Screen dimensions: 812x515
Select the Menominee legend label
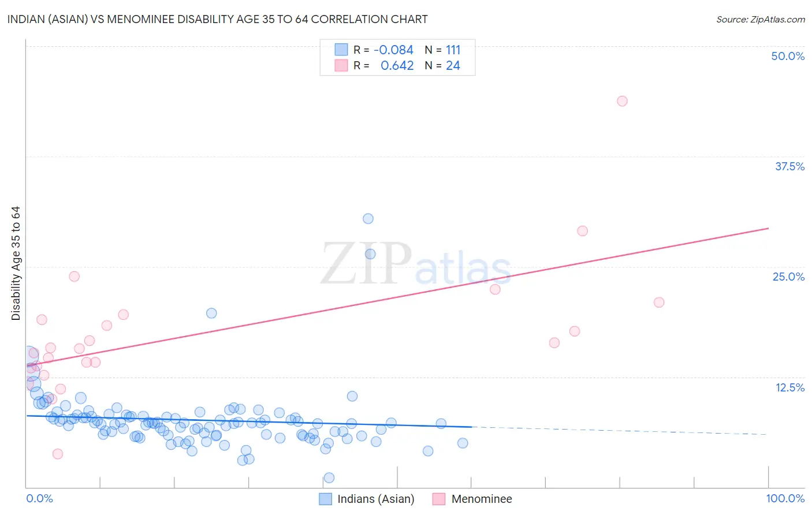(x=482, y=499)
